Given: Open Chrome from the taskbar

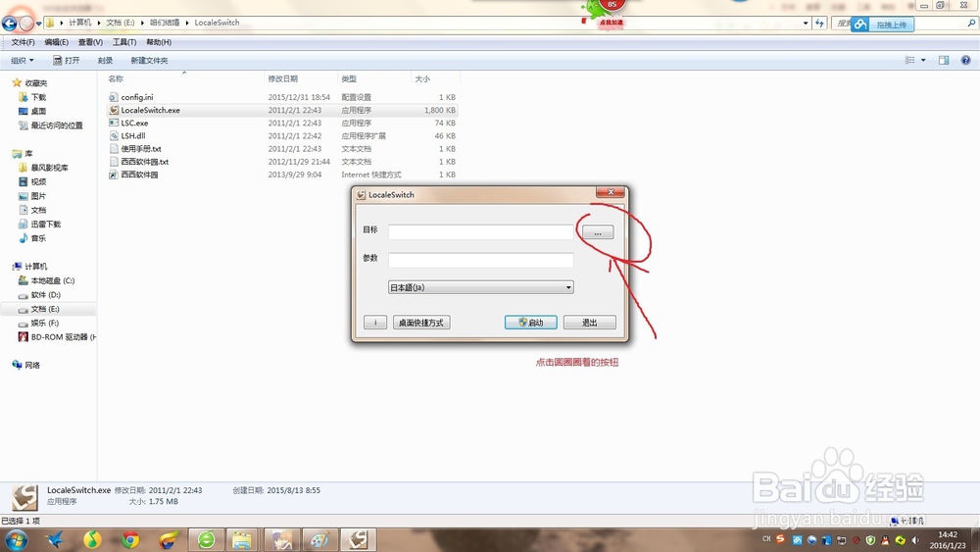Looking at the screenshot, I should click(130, 539).
